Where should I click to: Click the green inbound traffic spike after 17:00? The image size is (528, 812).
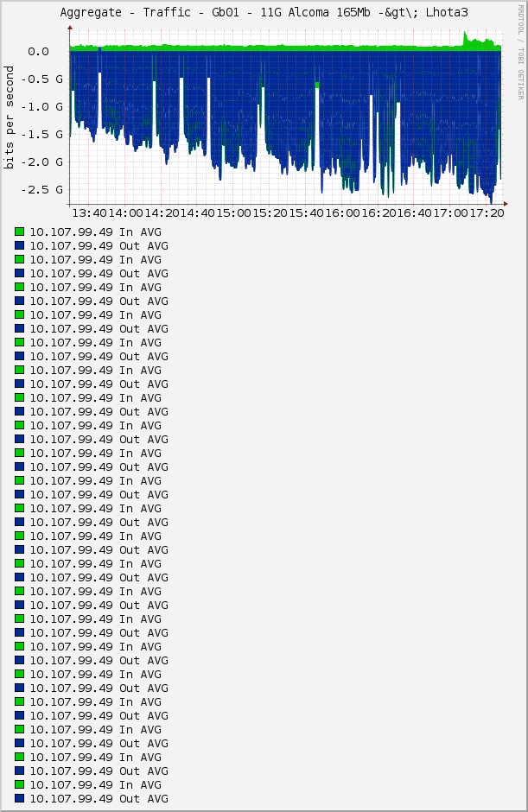(x=468, y=40)
